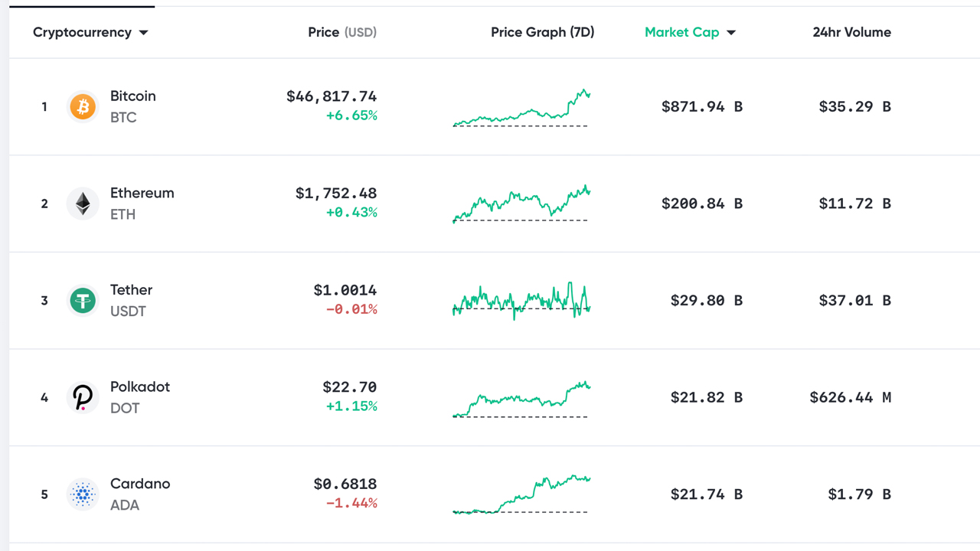Click market cap $871.94 B
Image resolution: width=980 pixels, height=551 pixels.
pos(702,107)
